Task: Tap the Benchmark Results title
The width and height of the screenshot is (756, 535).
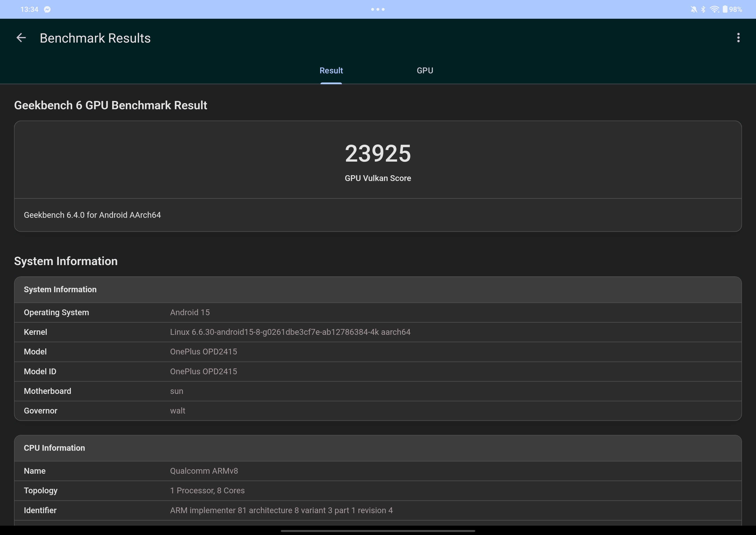Action: [x=95, y=38]
